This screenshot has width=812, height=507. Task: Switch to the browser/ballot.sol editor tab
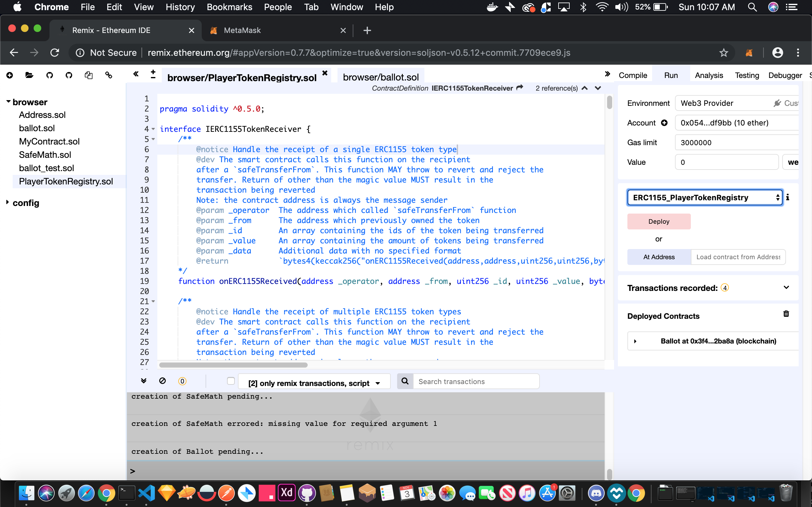[x=381, y=77]
